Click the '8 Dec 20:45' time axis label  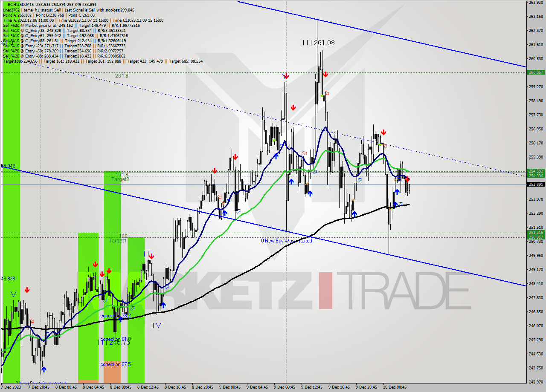[203, 388]
